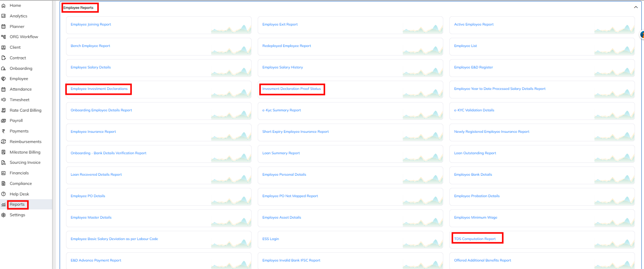This screenshot has height=269, width=644.
Task: Open Employee Basic Salary Deviation report
Action: pos(114,239)
